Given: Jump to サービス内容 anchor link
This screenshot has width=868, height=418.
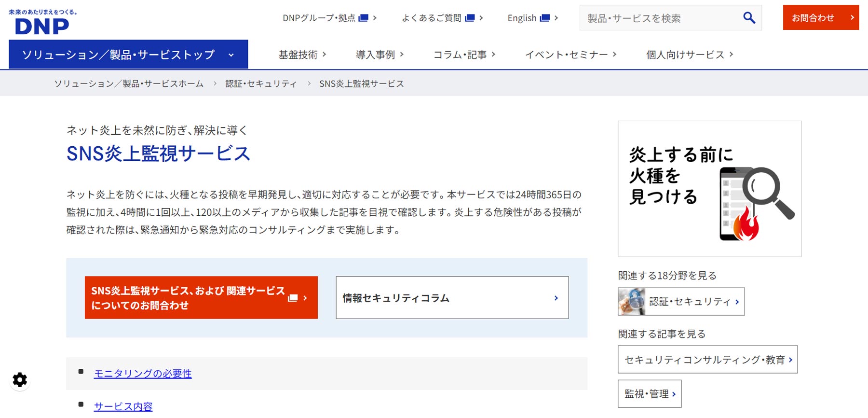Looking at the screenshot, I should 123,406.
